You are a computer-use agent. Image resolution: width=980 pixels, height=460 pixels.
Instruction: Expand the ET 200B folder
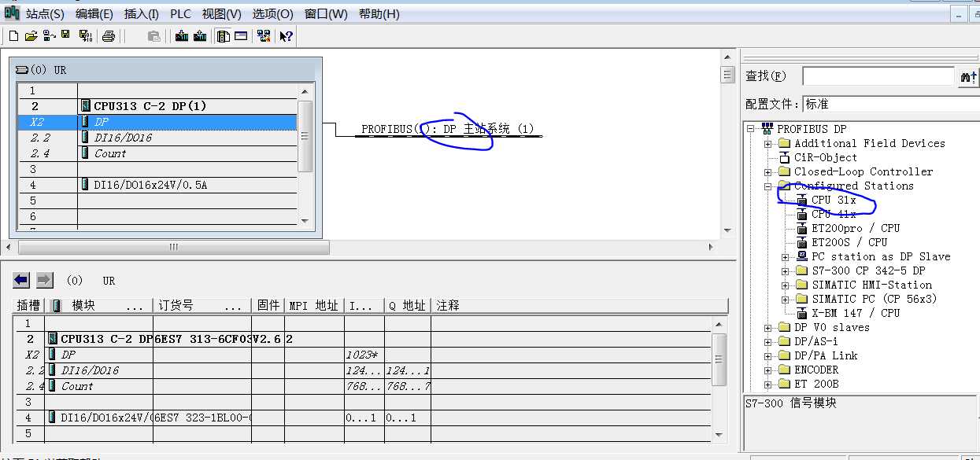768,384
